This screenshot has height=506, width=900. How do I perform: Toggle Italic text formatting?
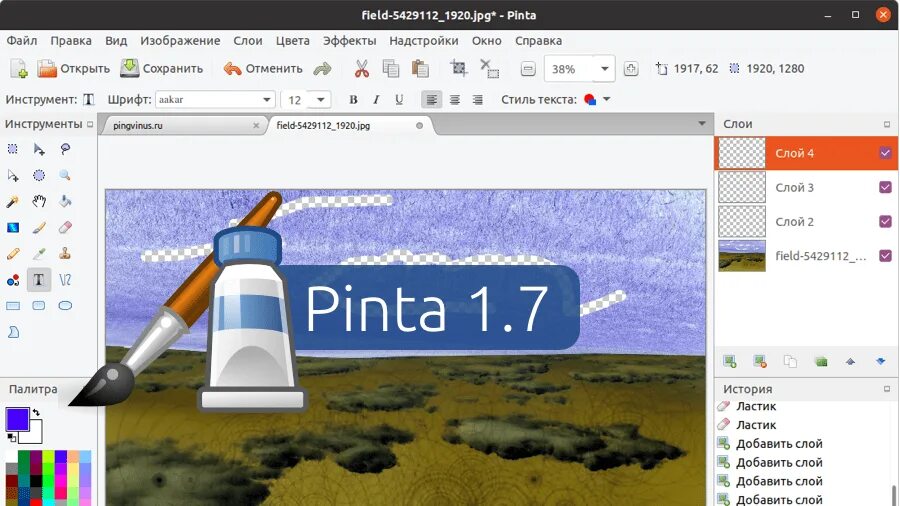[376, 100]
